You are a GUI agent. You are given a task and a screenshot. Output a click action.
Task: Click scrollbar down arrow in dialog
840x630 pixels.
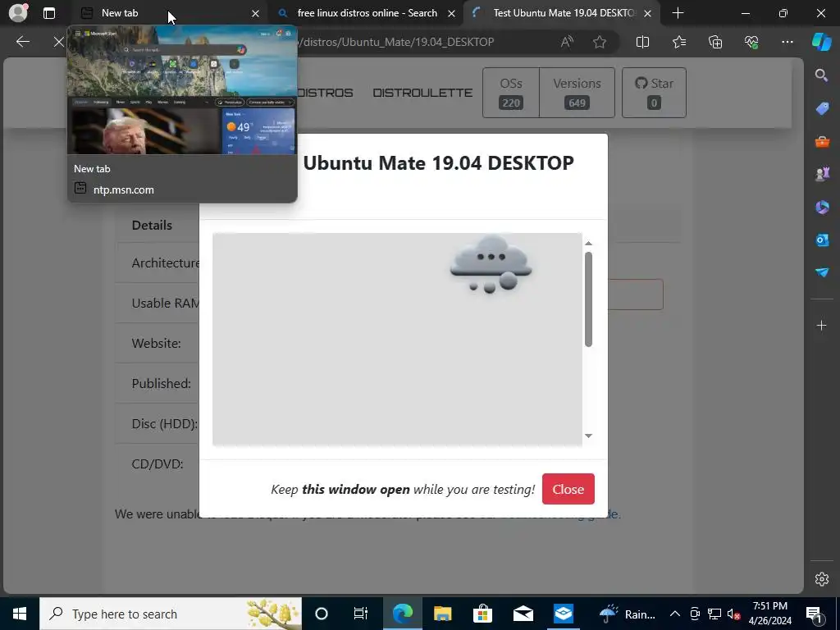(588, 436)
